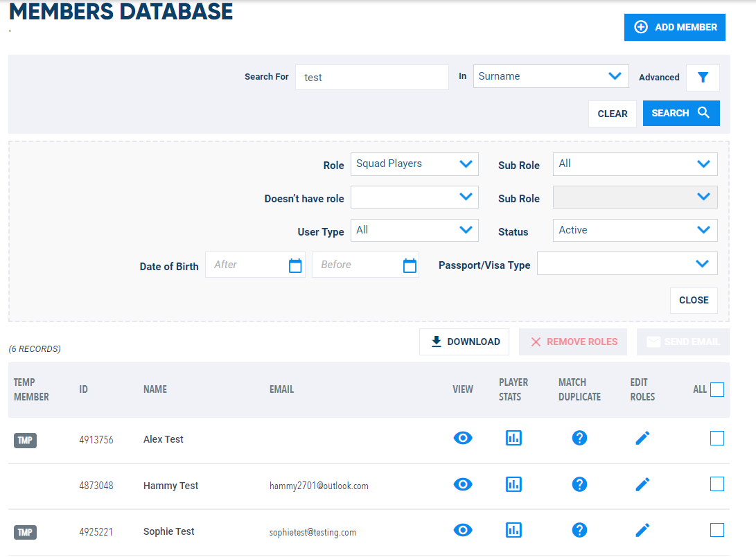Open the Sub Role dropdown showing All
Viewport: 756px width, 557px height.
(635, 163)
